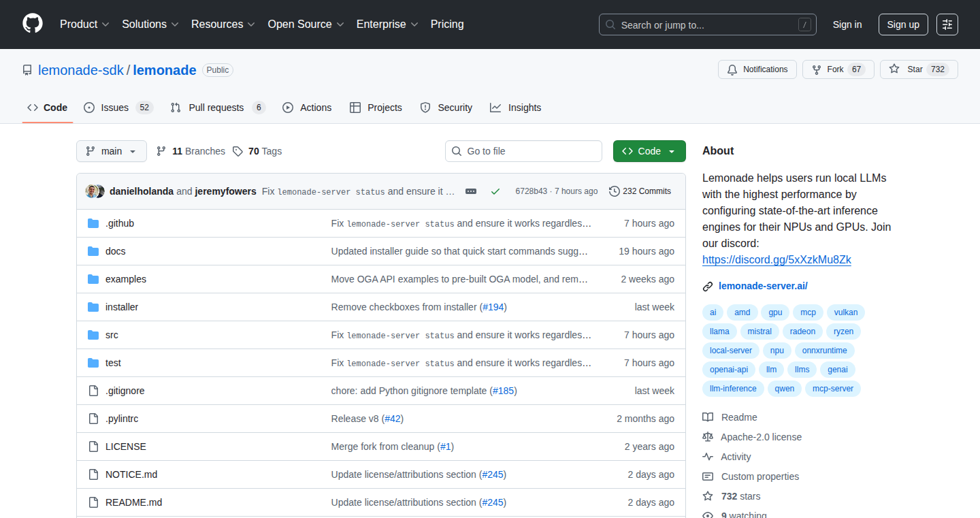
Task: Click the .pylintrc file icon
Action: [93, 419]
